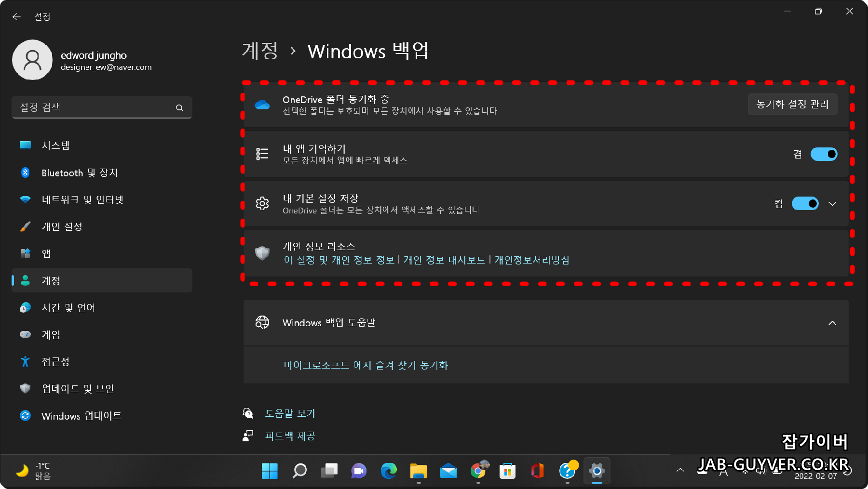Open the Windows Start button on taskbar
Screen dimensions: 868x489
(x=270, y=471)
